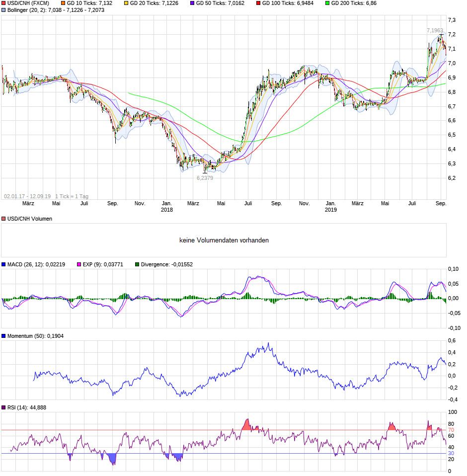Click the yellow GD 20 Ticks legend swatch
This screenshot has height=476, width=467.
point(126,3)
